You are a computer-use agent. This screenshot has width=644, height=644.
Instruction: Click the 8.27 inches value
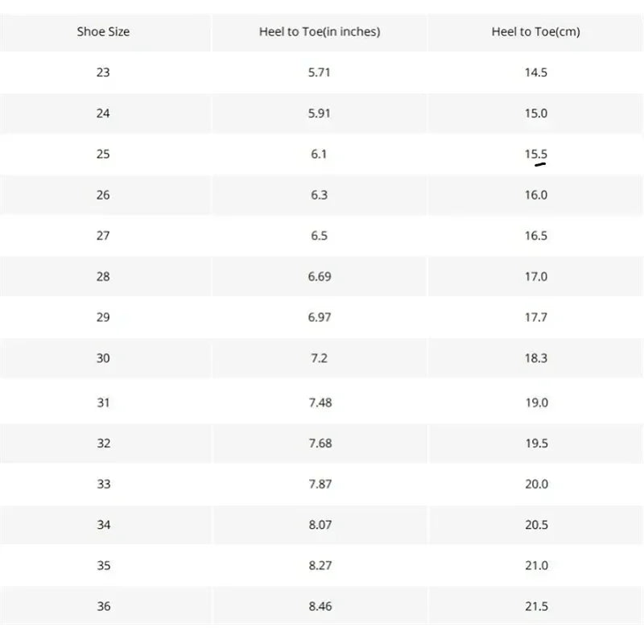click(x=320, y=566)
